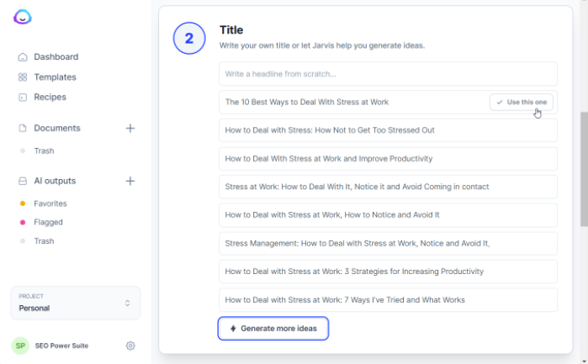Click the Recipes icon in sidebar
Image resolution: width=588 pixels, height=364 pixels.
pos(23,98)
